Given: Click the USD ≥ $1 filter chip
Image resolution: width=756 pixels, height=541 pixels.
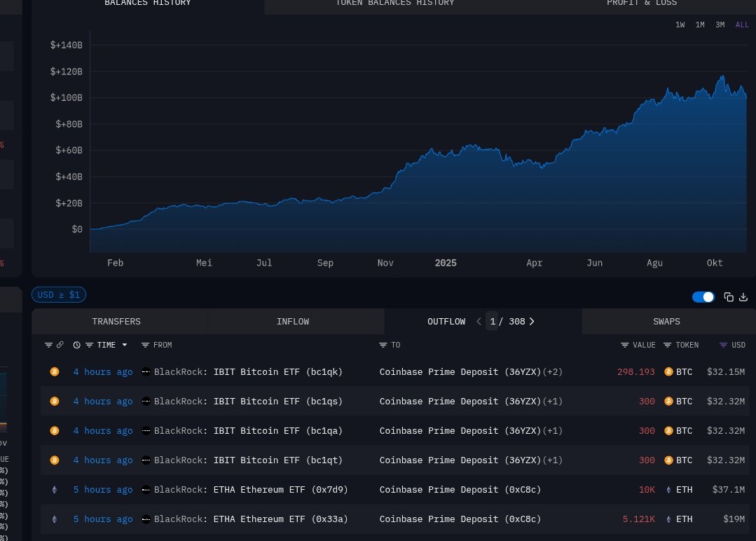Looking at the screenshot, I should point(59,295).
